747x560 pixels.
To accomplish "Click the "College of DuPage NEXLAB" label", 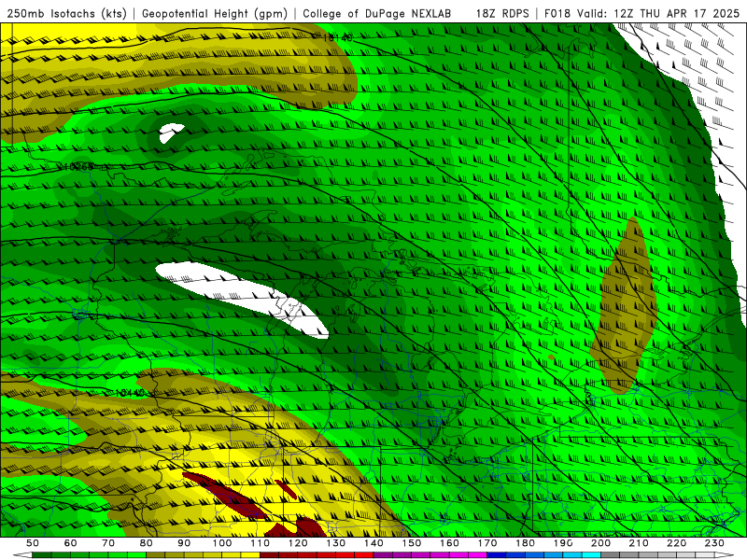I will (377, 13).
